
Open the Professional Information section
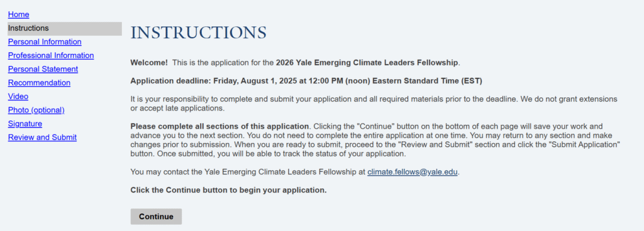[x=51, y=55]
